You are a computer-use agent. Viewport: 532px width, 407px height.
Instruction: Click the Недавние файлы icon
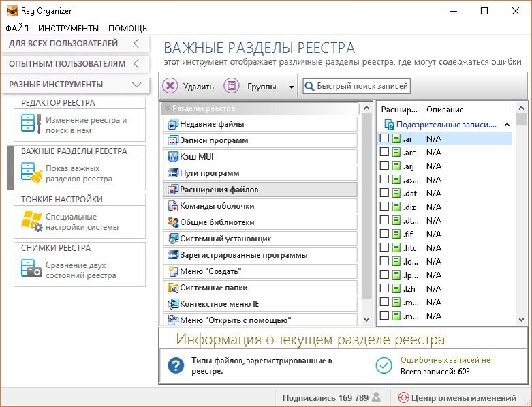173,124
